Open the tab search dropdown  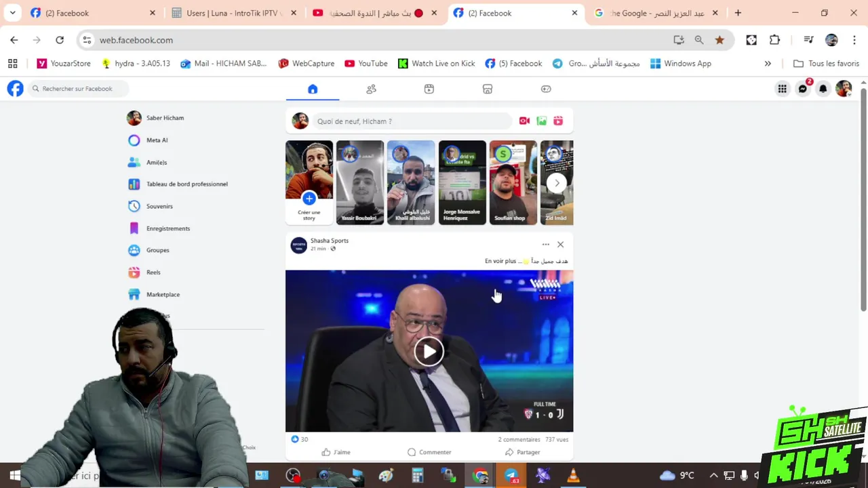point(12,13)
